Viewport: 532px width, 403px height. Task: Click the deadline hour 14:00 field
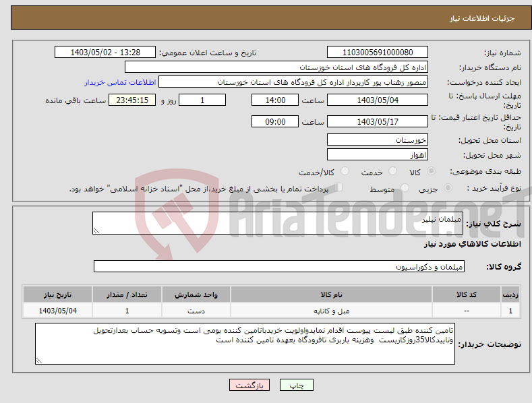(x=275, y=100)
